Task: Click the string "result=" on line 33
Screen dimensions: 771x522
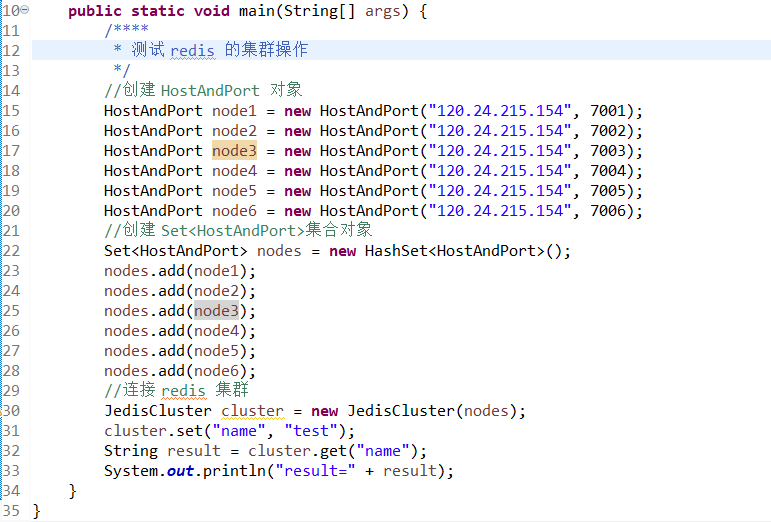Action: click(315, 471)
